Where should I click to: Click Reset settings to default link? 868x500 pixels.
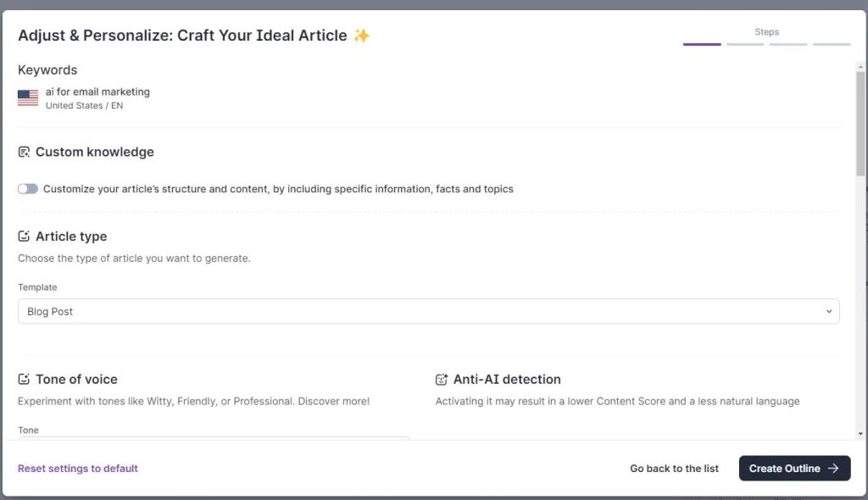[78, 469]
